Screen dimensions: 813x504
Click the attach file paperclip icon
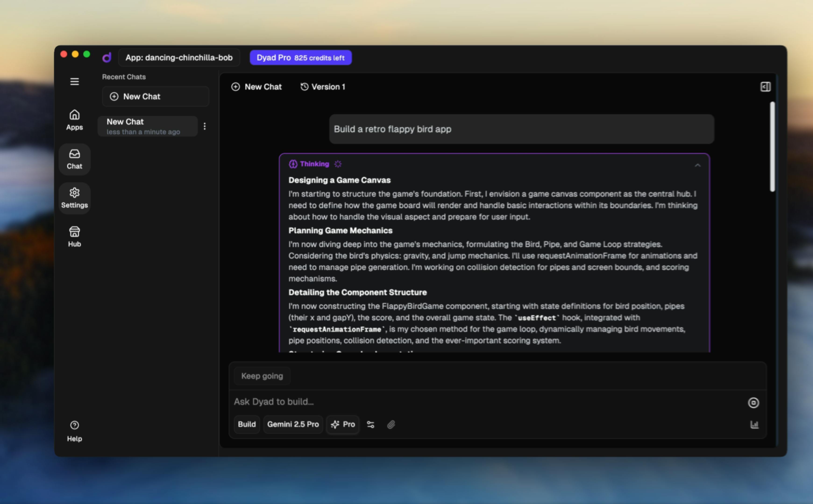[x=391, y=424]
